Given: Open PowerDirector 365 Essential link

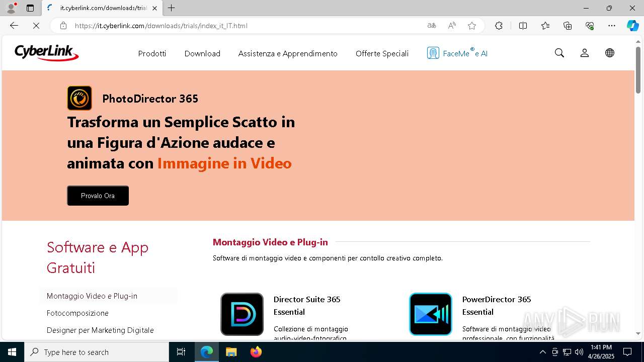Looking at the screenshot, I should [x=497, y=306].
